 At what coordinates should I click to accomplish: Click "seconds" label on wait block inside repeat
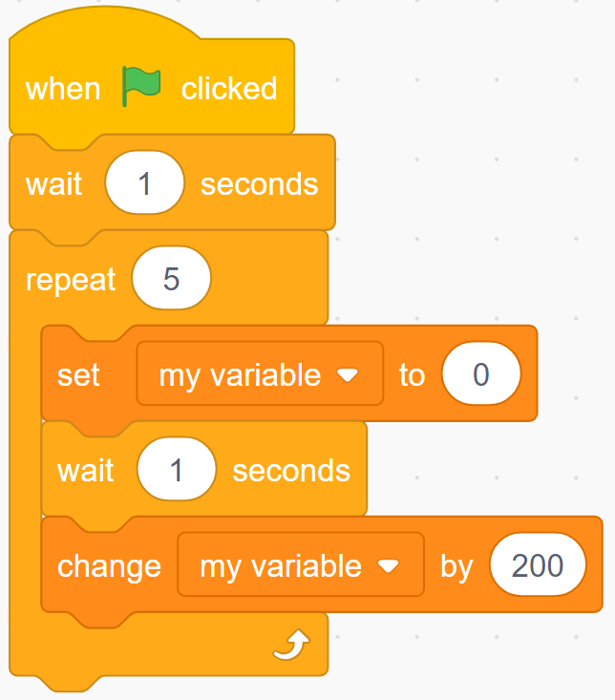pyautogui.click(x=291, y=470)
